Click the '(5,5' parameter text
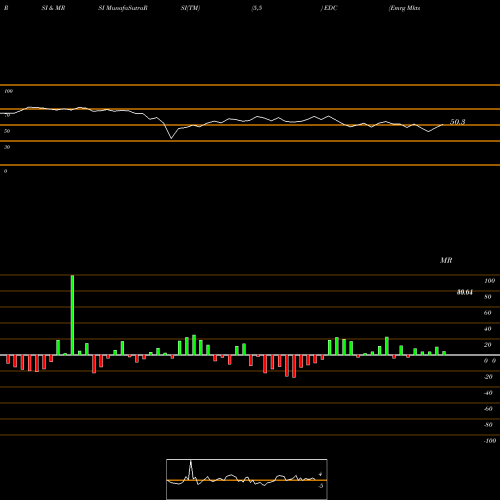500x500 pixels. (257, 8)
